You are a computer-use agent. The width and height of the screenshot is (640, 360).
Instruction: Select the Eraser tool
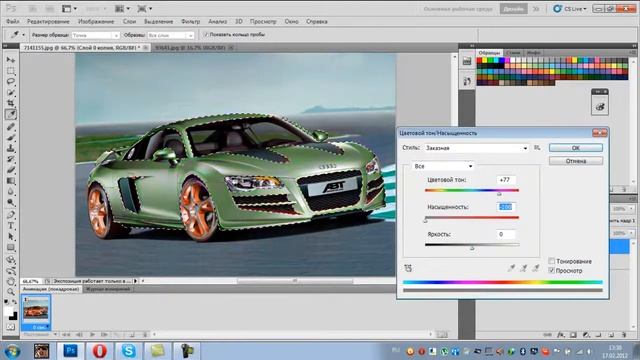click(x=11, y=170)
